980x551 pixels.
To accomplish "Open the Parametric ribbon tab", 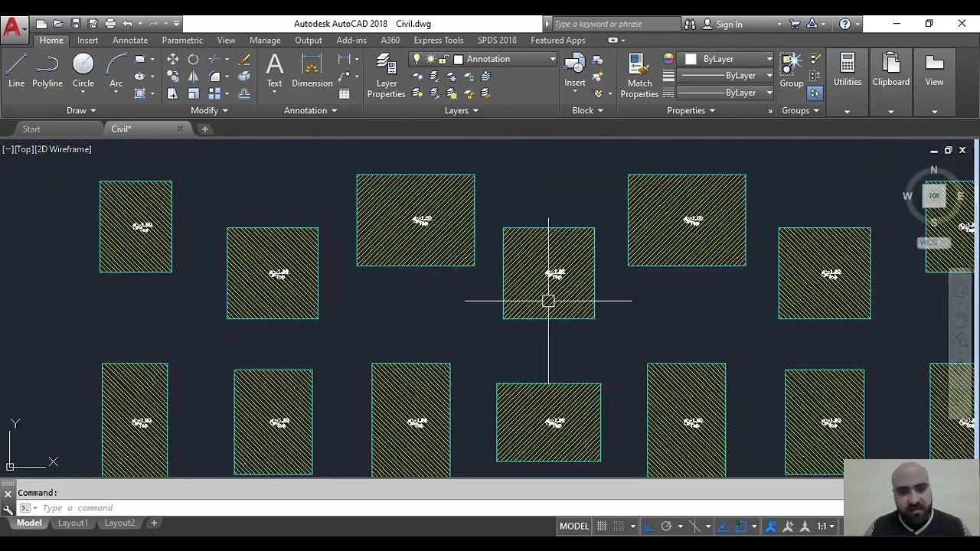I will 182,40.
